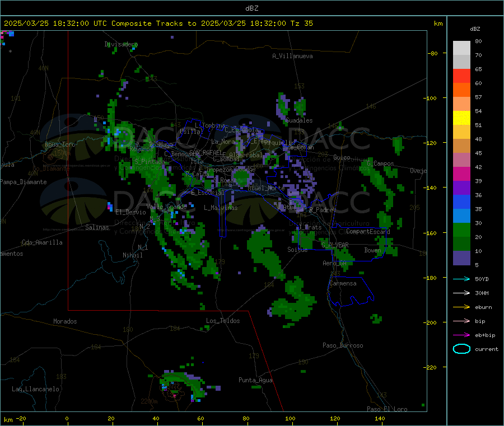Click the Valle_Grande map label
The height and width of the screenshot is (426, 504).
[166, 207]
